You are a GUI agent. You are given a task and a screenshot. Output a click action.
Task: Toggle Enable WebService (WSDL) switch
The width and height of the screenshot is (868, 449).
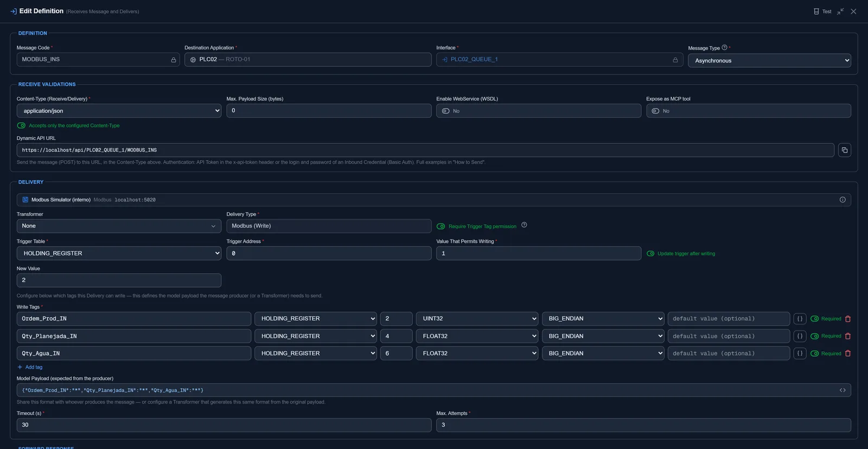point(446,111)
